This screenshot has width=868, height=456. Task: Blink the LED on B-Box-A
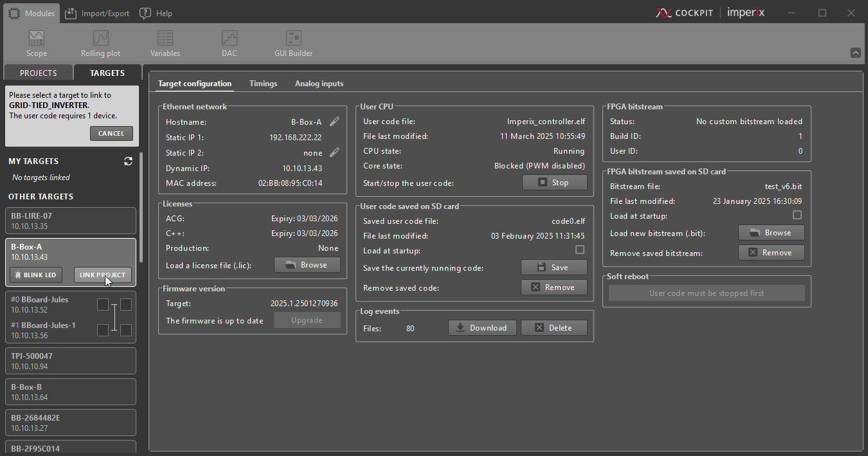pyautogui.click(x=37, y=275)
